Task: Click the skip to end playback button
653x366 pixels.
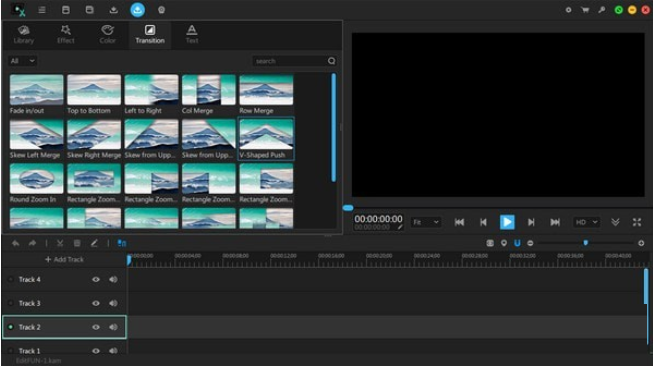Action: pyautogui.click(x=555, y=222)
